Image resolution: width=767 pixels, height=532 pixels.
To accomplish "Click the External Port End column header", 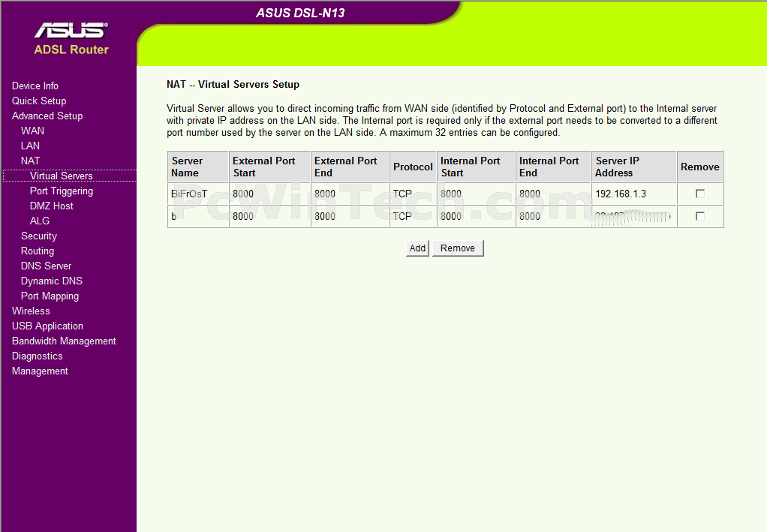I will (x=350, y=167).
